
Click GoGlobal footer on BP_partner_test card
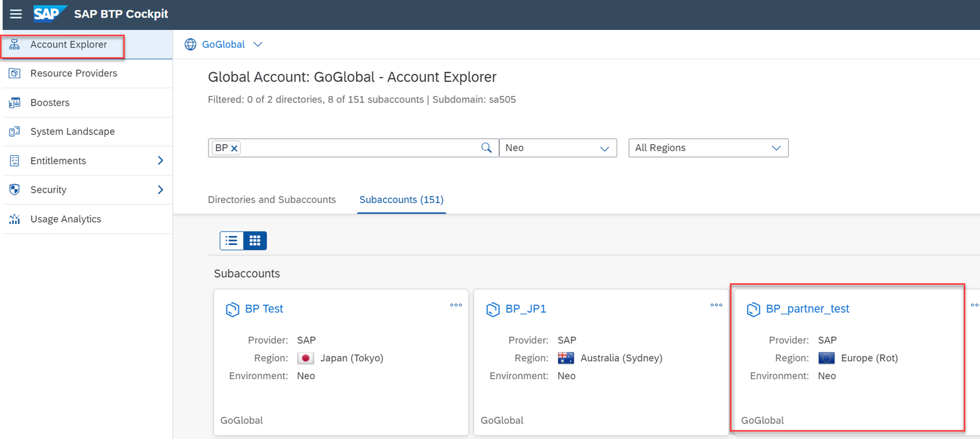point(762,421)
